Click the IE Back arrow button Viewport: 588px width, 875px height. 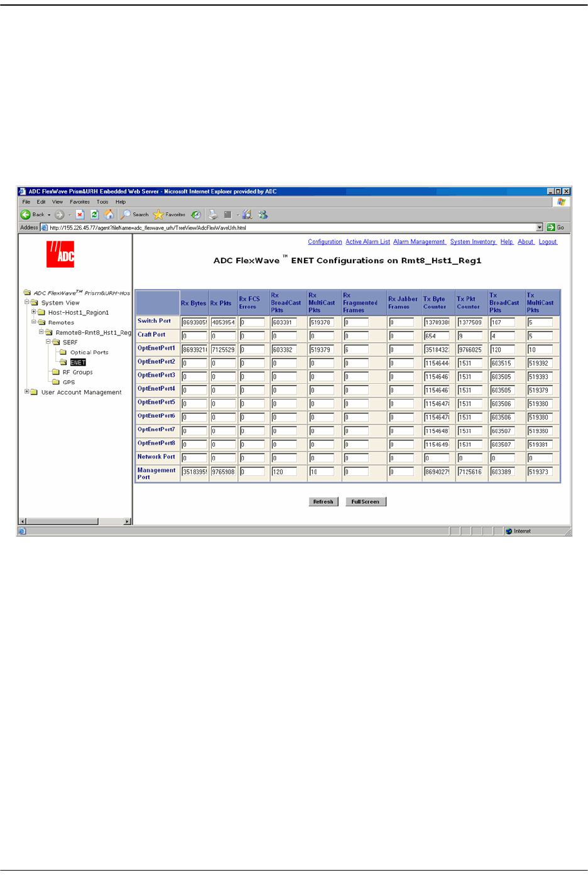pyautogui.click(x=26, y=215)
